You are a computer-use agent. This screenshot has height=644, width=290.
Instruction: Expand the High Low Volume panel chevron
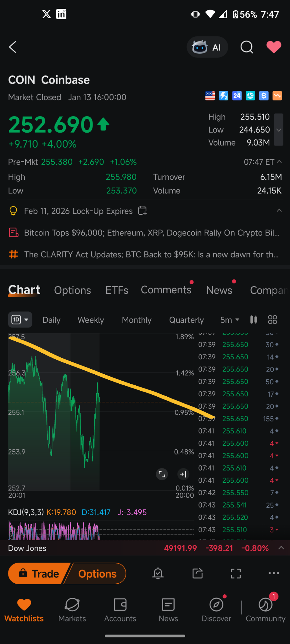click(279, 130)
